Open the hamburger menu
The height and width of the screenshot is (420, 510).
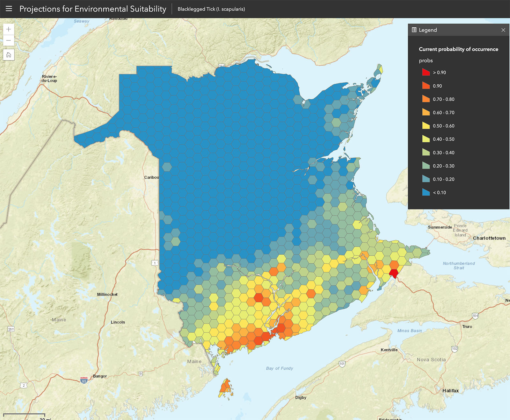[9, 9]
